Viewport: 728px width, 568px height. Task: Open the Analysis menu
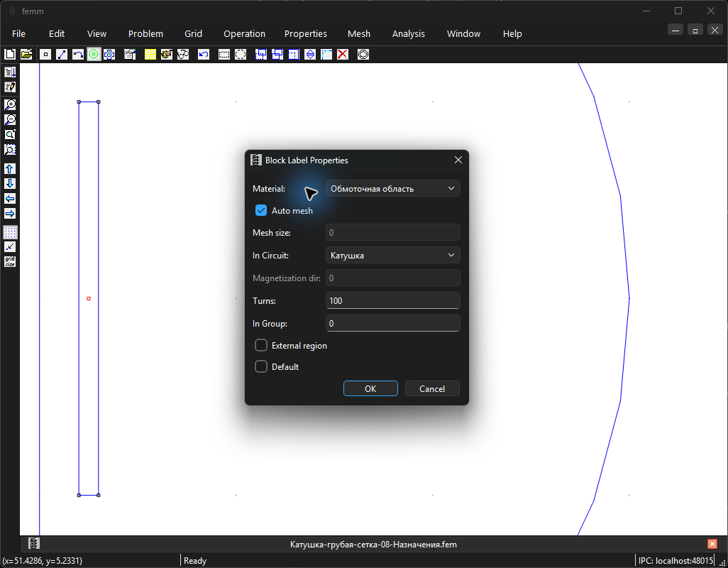click(x=409, y=34)
